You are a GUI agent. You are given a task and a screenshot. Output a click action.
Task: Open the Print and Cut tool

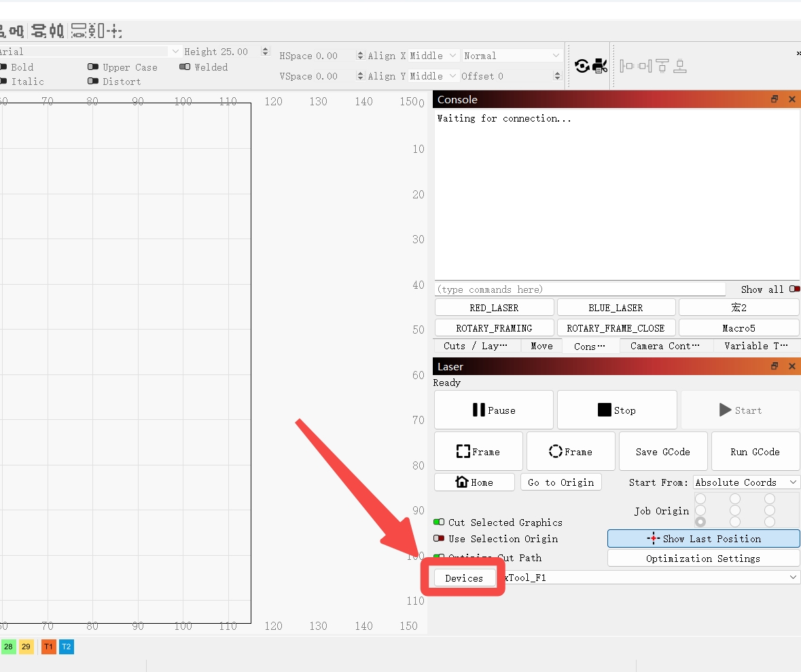(x=600, y=66)
